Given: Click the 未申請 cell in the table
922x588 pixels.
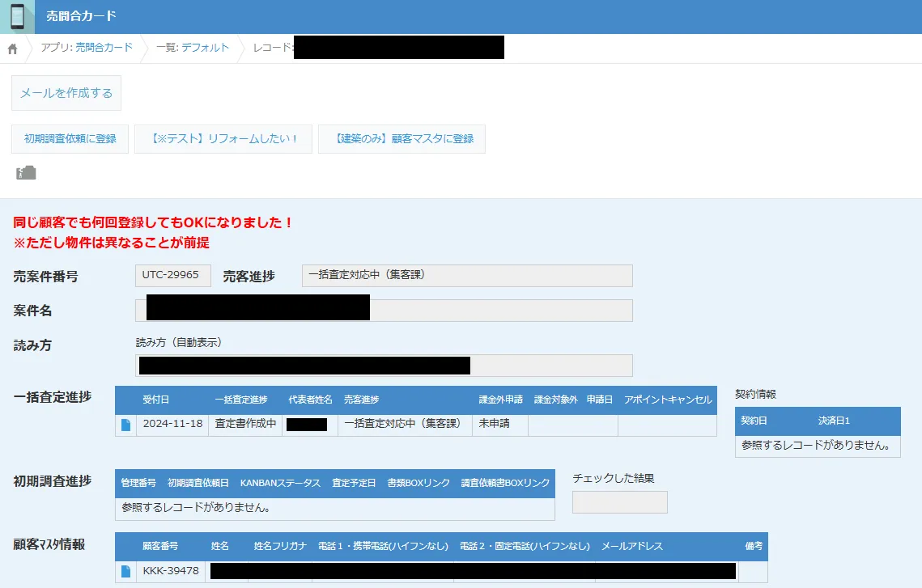Looking at the screenshot, I should click(x=495, y=424).
